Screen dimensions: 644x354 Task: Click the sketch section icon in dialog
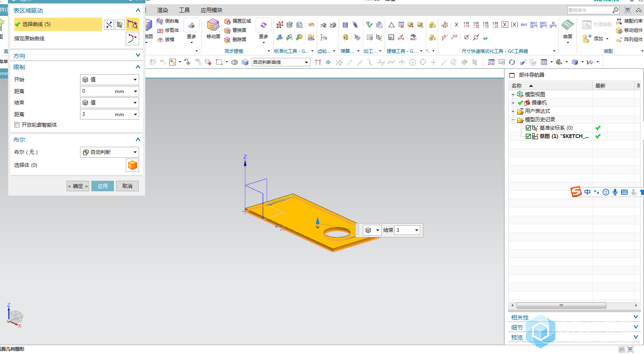click(x=120, y=25)
